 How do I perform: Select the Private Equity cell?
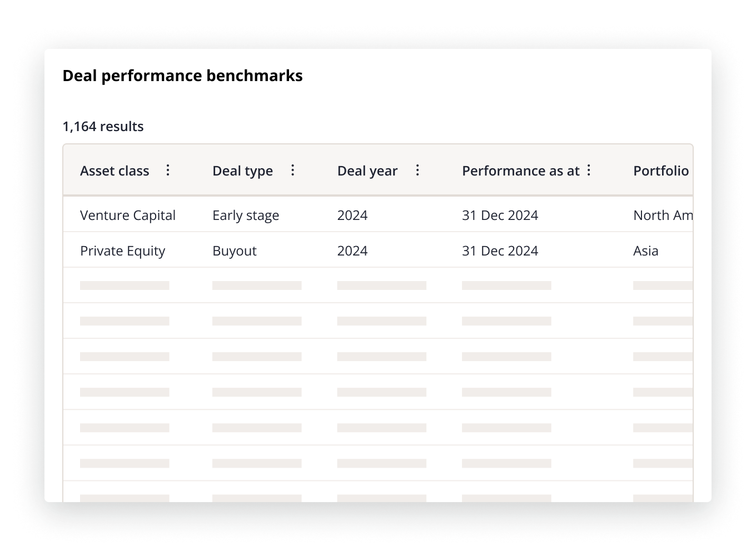click(x=122, y=251)
